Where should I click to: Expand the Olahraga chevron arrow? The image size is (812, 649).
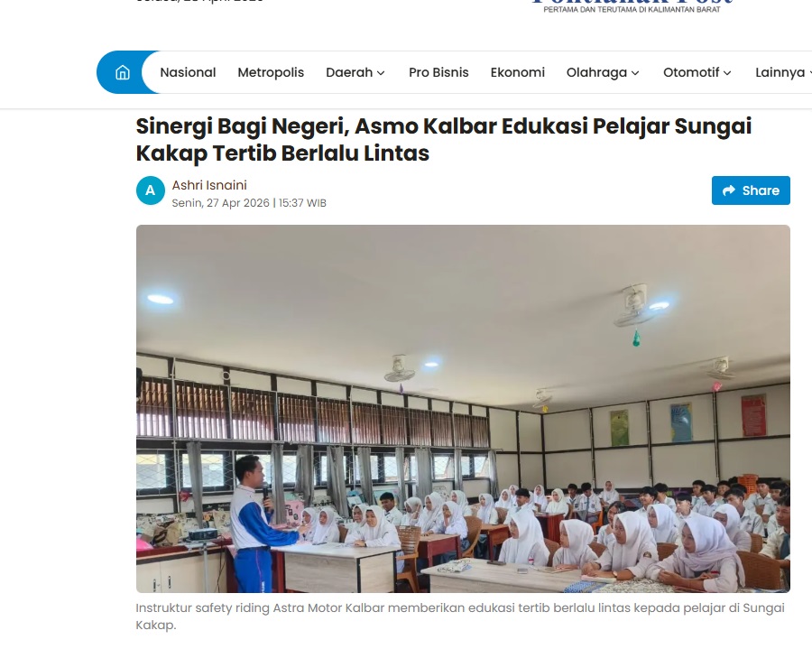[x=635, y=73]
